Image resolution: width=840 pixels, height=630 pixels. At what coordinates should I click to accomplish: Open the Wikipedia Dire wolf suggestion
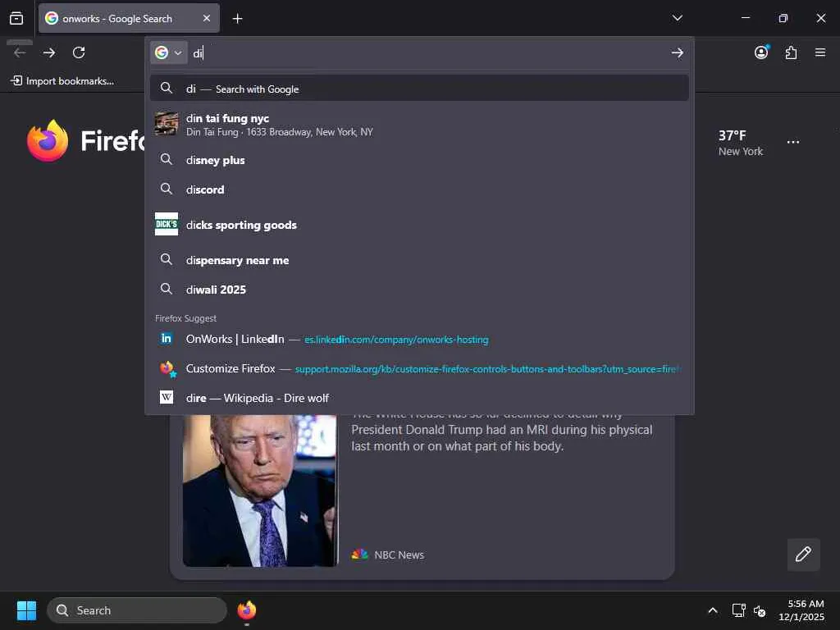click(419, 398)
